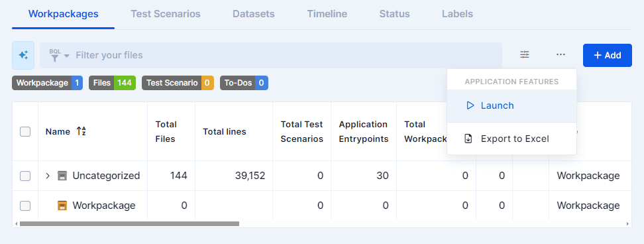Switch to the Labels tab
Viewport: 644px width, 244px height.
coord(457,14)
